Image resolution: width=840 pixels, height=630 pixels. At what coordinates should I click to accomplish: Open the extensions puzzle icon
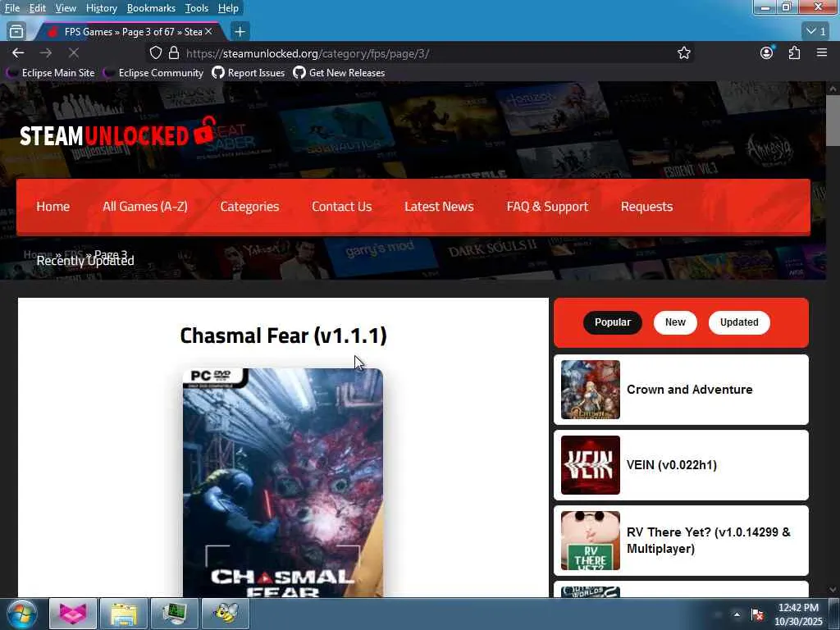click(x=794, y=52)
